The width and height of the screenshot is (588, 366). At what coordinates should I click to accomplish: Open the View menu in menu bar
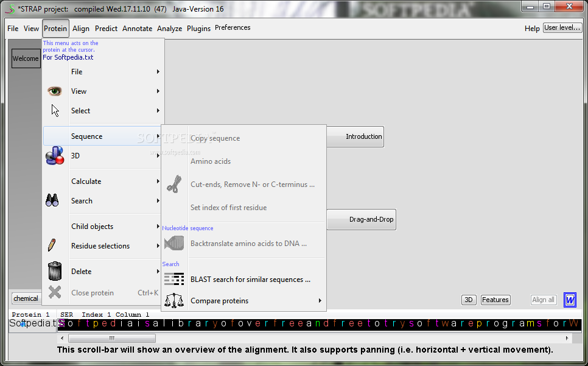(x=31, y=29)
